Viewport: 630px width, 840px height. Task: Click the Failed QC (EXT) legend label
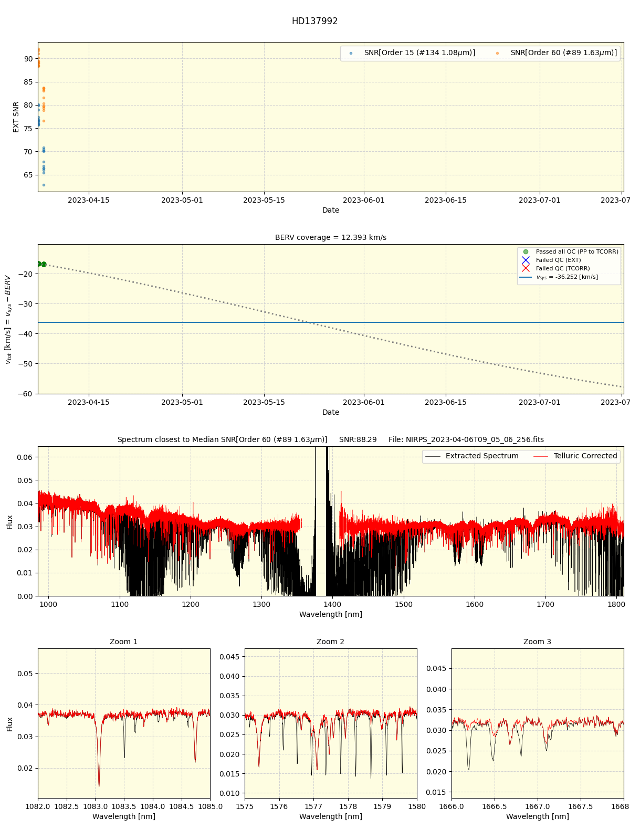(x=558, y=260)
